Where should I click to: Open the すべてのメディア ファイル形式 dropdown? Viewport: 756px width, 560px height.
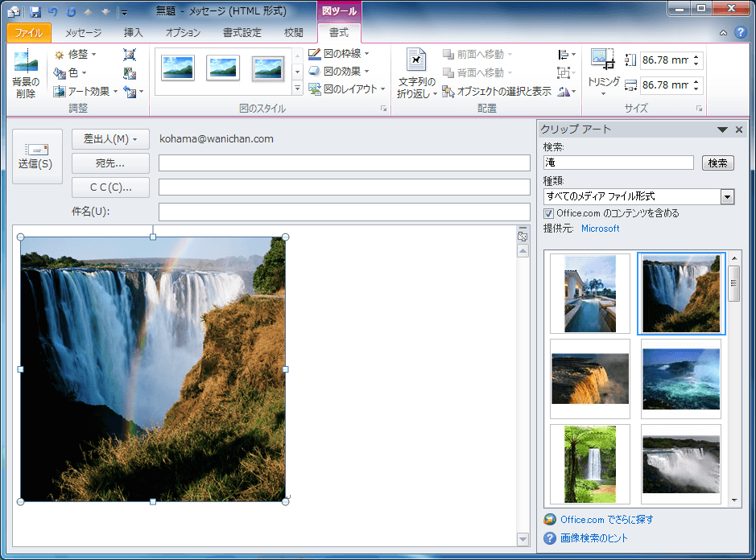coord(727,196)
